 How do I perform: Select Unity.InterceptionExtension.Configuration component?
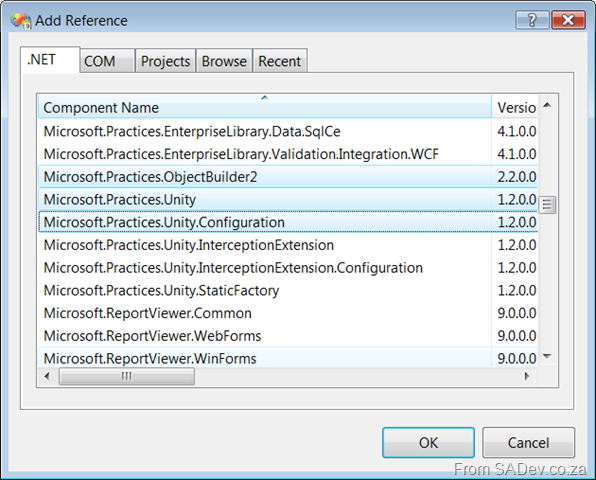(288, 268)
